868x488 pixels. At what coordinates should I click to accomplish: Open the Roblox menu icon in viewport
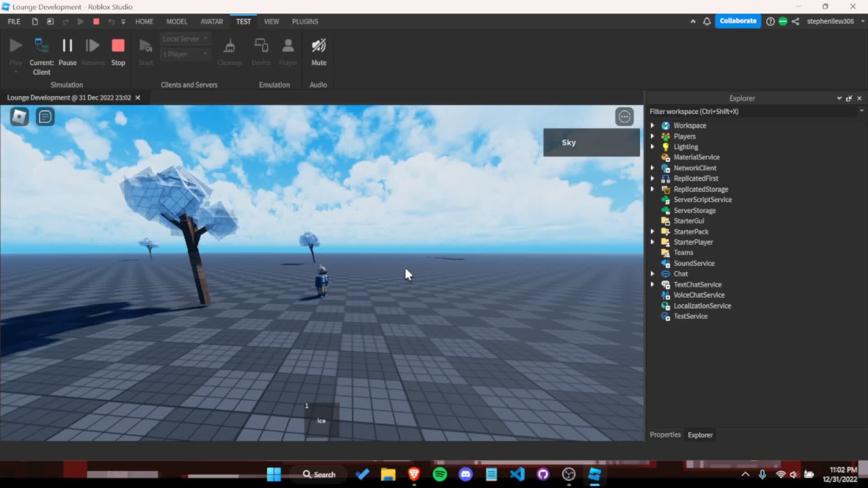(x=19, y=117)
